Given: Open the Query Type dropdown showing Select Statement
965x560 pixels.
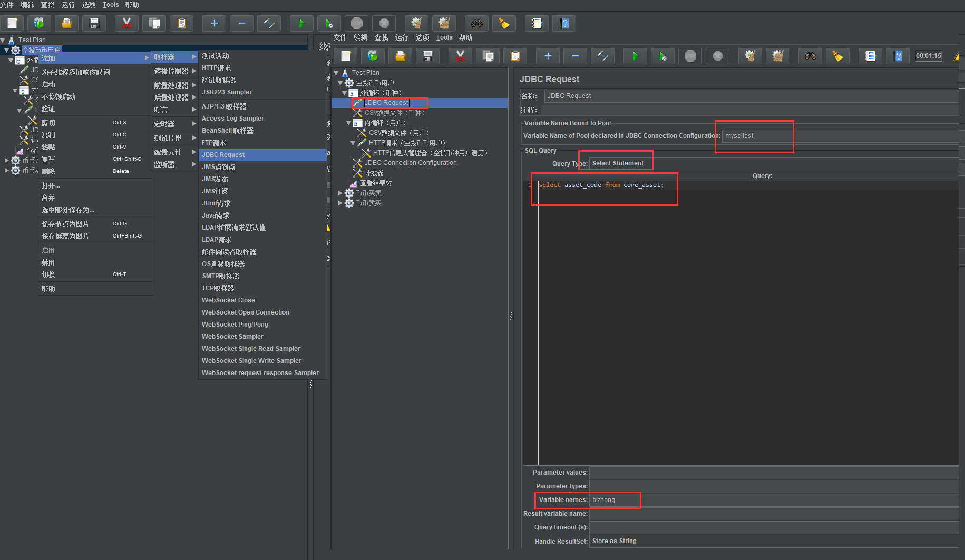Looking at the screenshot, I should coord(774,163).
